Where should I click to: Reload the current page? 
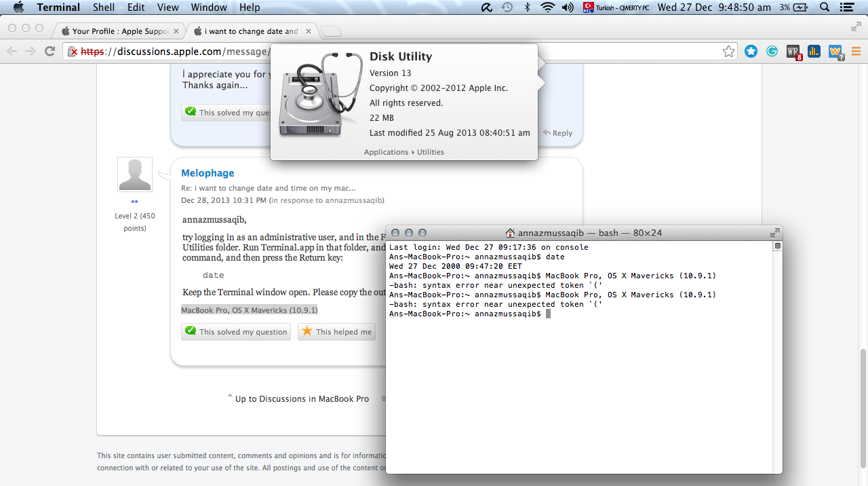50,51
